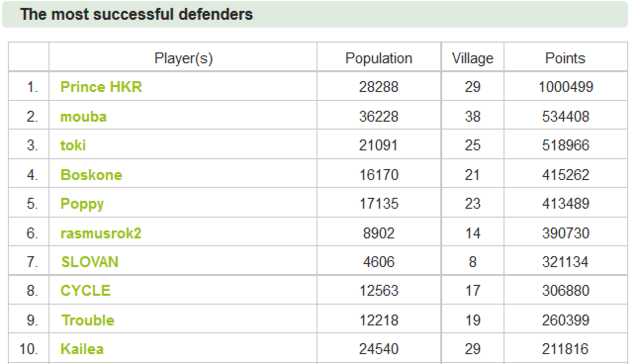Select the Poppy player link

pos(82,204)
